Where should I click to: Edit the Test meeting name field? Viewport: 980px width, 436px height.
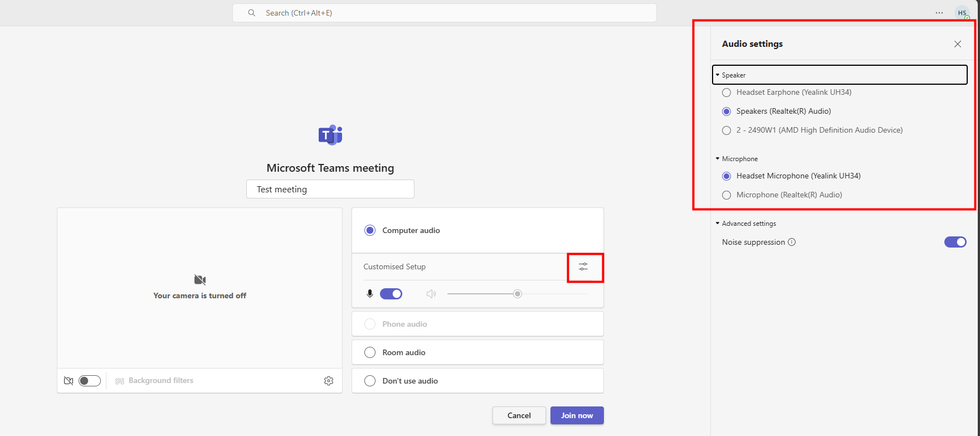click(330, 189)
